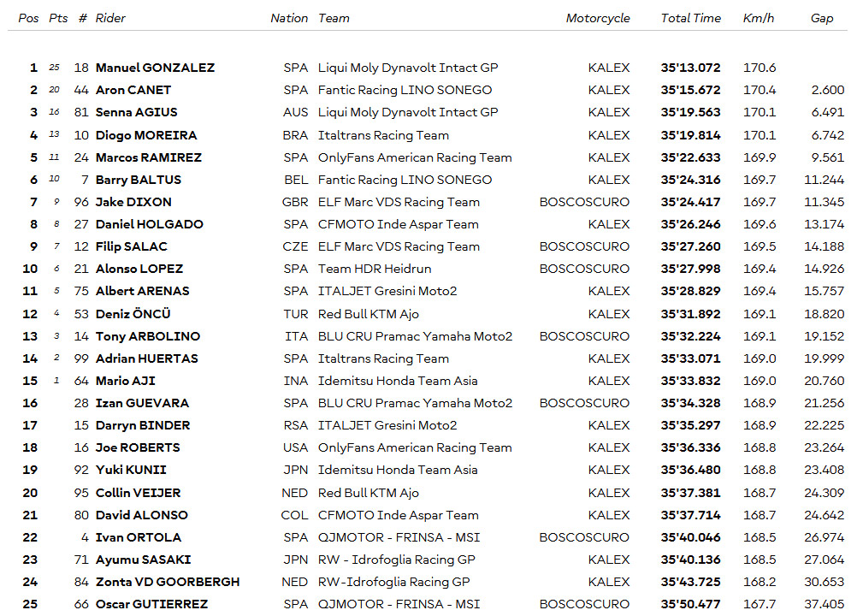Viewport: 863px width, 616px height.
Task: Select rider name Manuel GONZALEZ
Action: [x=155, y=68]
